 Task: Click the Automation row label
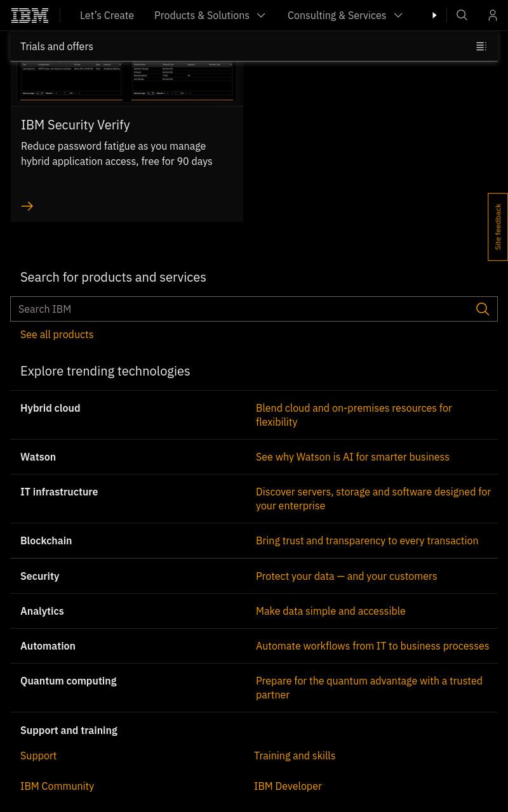coord(48,646)
